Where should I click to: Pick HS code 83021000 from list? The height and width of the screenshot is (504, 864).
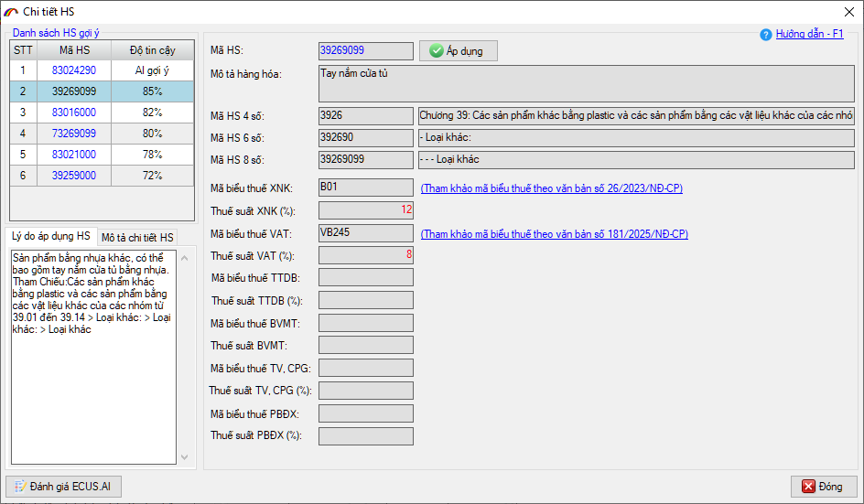[73, 155]
